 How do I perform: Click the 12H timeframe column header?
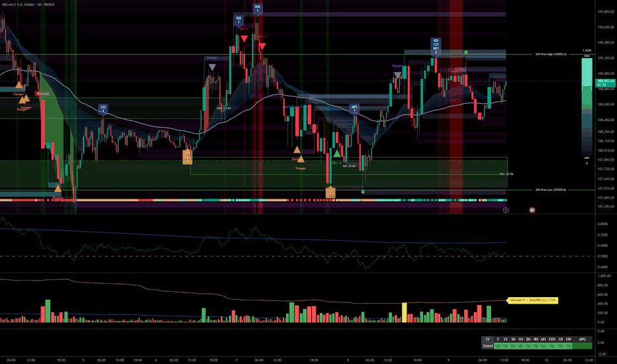point(551,340)
